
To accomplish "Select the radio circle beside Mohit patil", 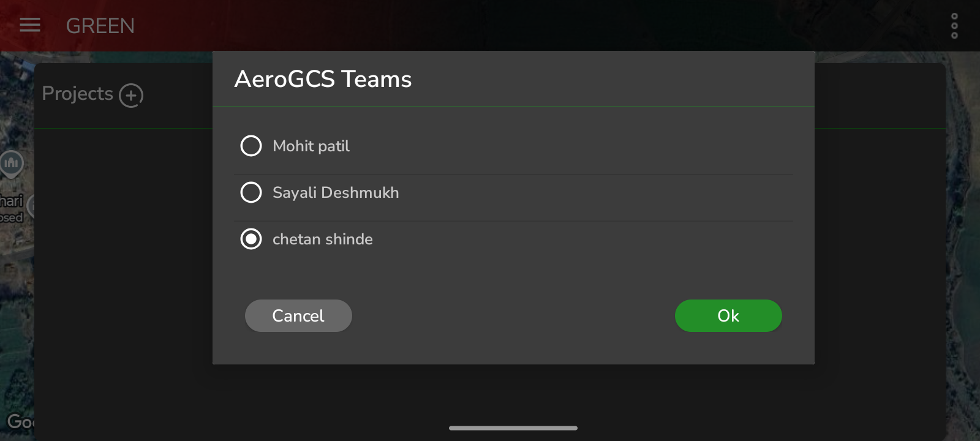I will pos(251,146).
